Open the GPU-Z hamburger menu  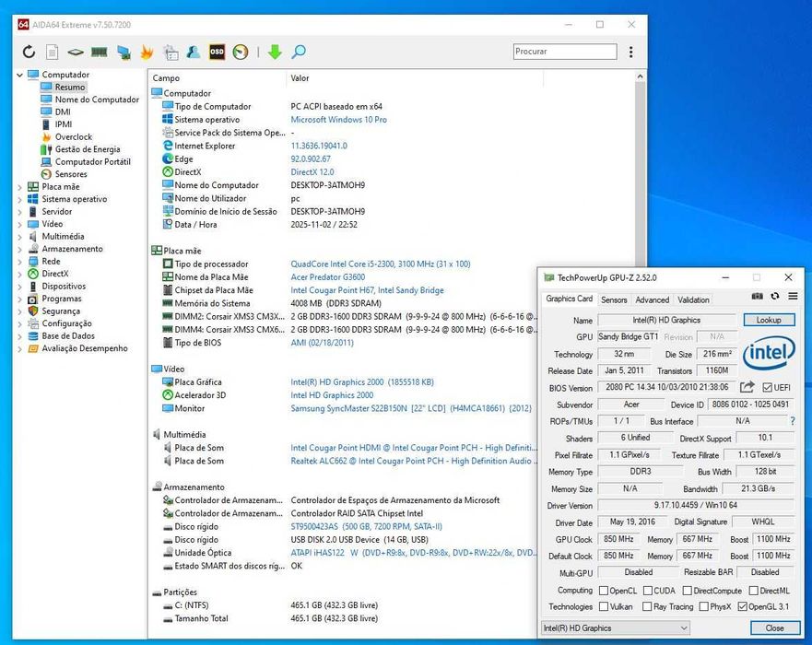[793, 296]
